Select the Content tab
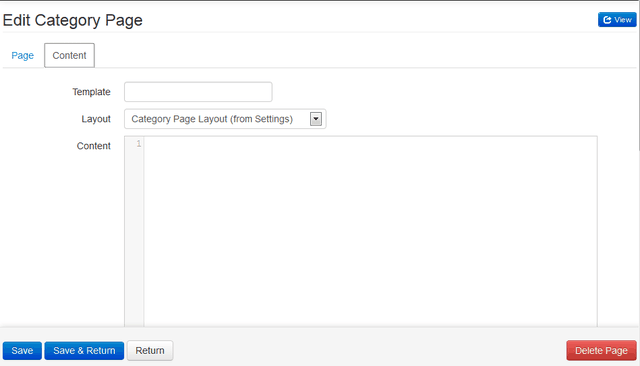 [69, 55]
